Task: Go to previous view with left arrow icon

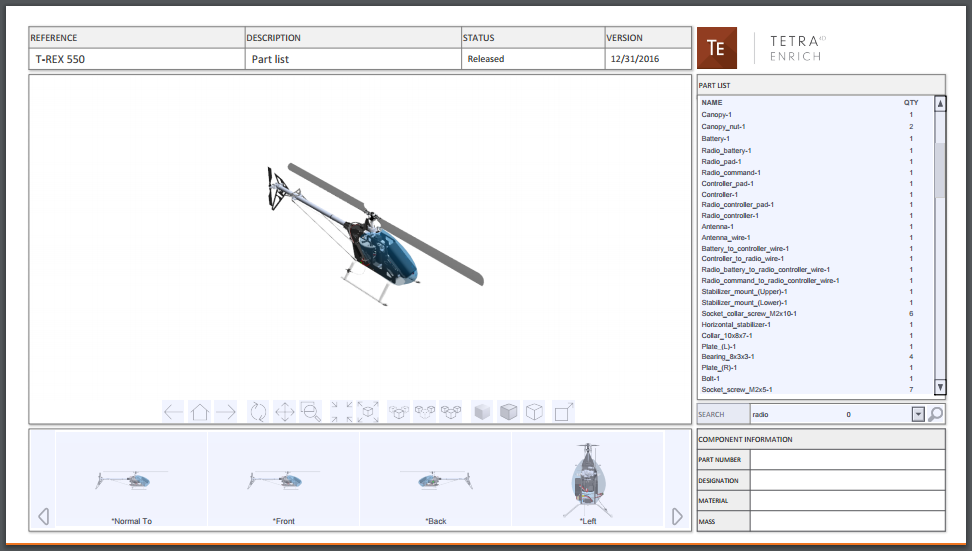Action: click(x=173, y=412)
